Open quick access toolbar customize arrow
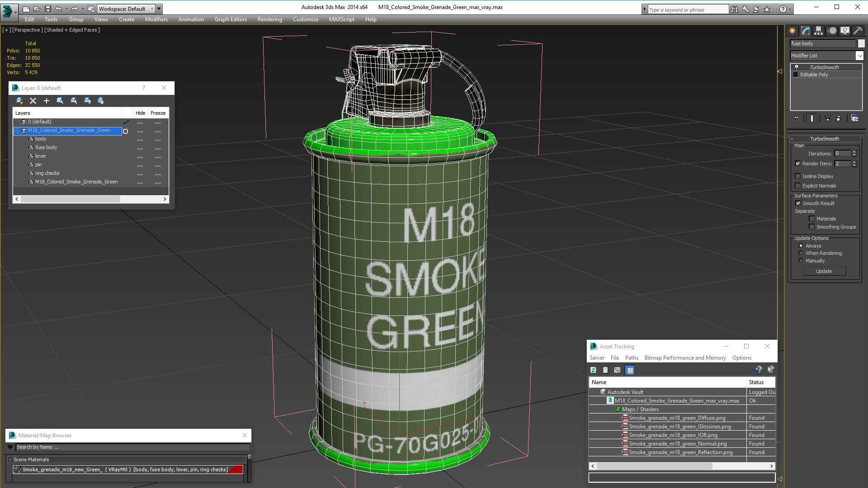The height and width of the screenshot is (488, 868). pyautogui.click(x=159, y=9)
